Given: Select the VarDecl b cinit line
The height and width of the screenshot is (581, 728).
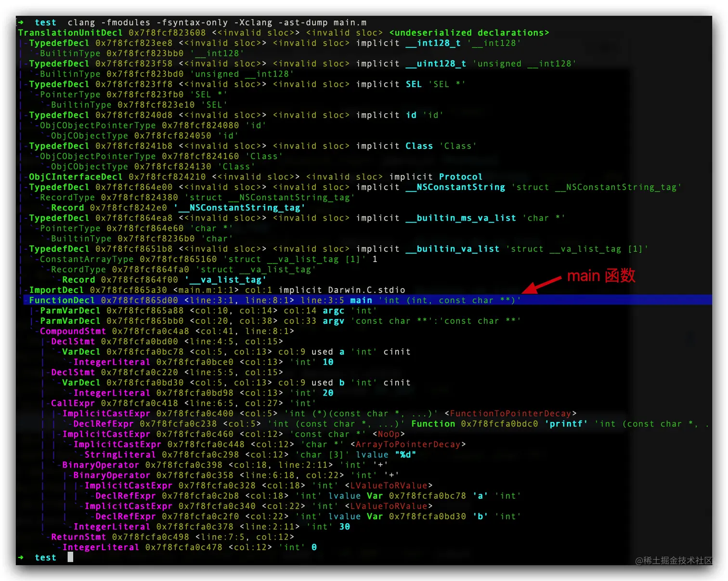Looking at the screenshot, I should click(x=193, y=382).
